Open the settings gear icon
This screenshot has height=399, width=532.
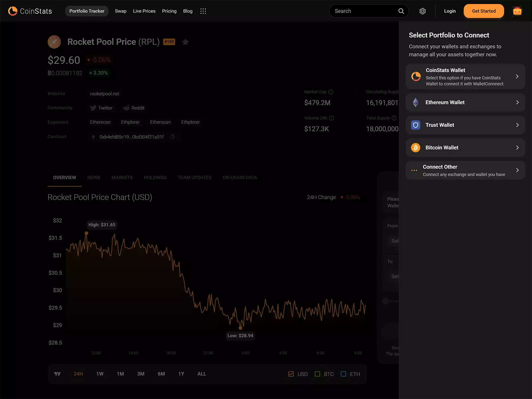tap(423, 11)
